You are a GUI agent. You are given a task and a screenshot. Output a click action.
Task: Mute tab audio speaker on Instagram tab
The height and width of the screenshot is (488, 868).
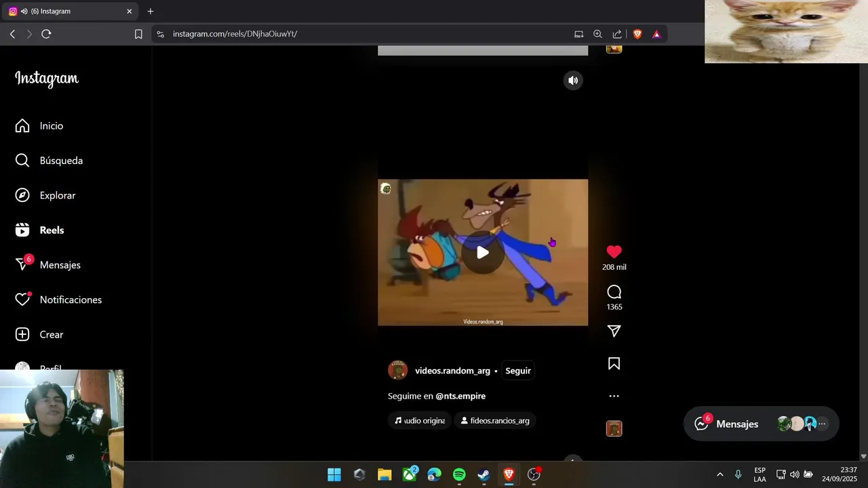click(24, 12)
